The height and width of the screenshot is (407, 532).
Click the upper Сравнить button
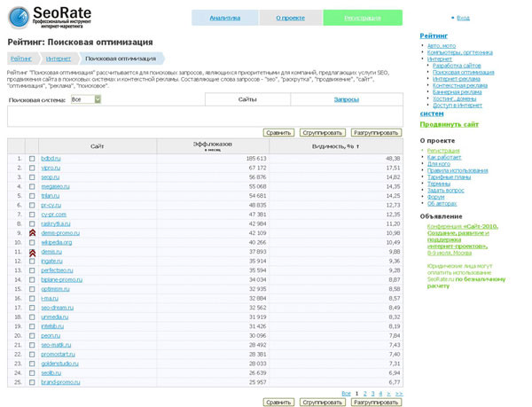[x=278, y=133]
